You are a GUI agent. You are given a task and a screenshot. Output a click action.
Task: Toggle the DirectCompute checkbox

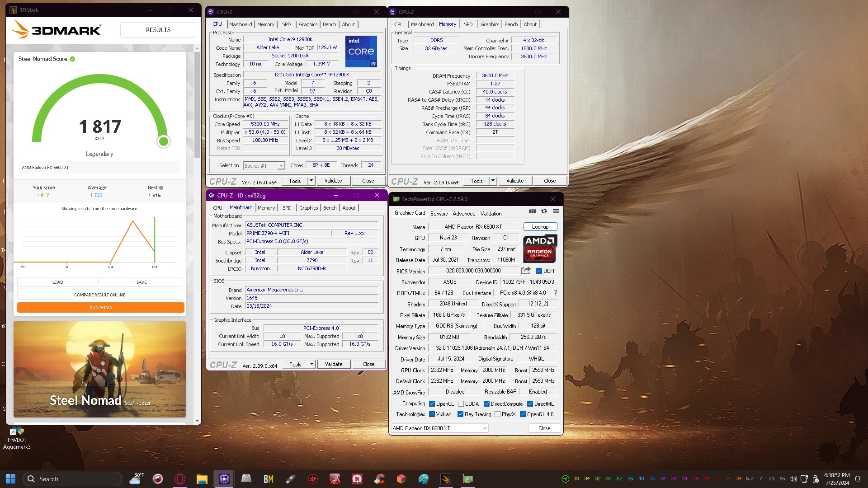(x=486, y=404)
